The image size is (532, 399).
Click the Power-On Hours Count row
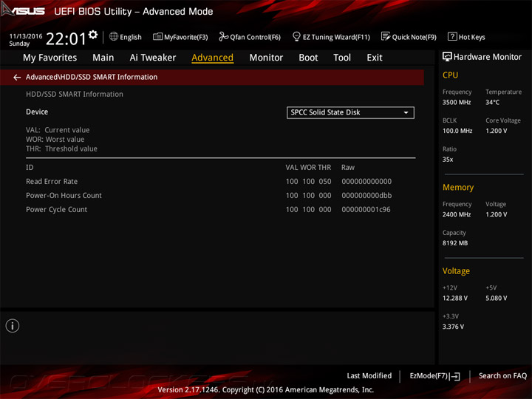(220, 195)
